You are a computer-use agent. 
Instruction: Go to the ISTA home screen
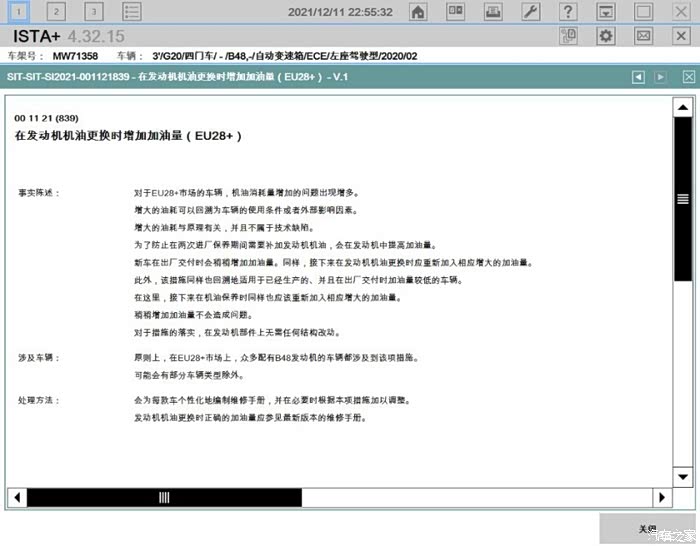pyautogui.click(x=418, y=12)
